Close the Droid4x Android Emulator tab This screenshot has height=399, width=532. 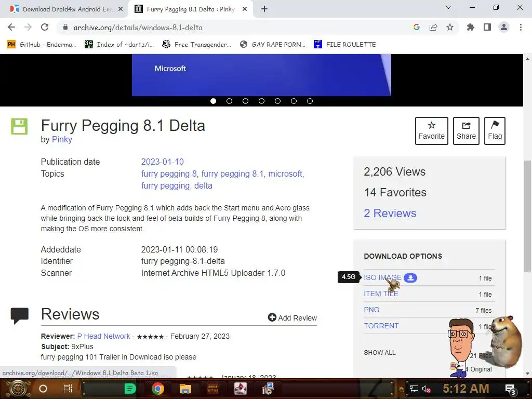pos(121,9)
